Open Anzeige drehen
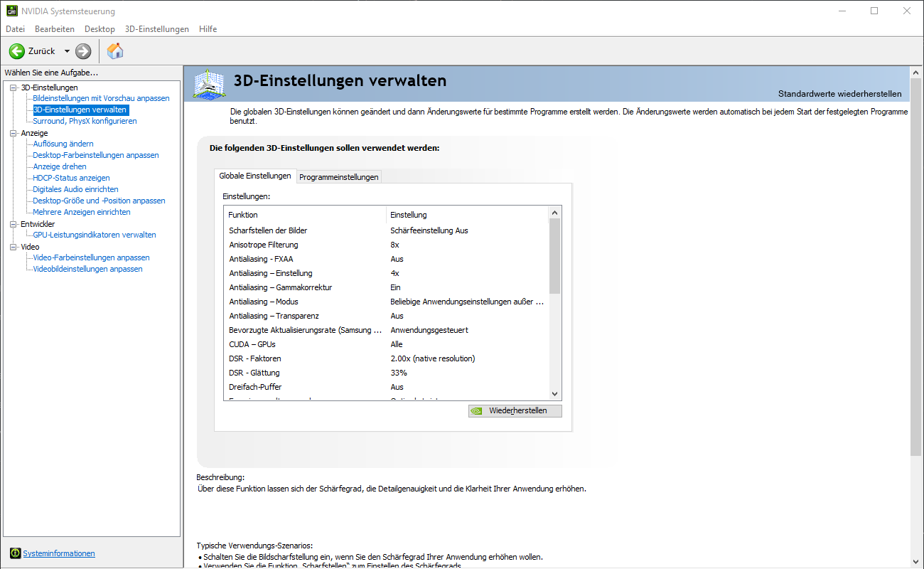924x569 pixels. (x=60, y=166)
